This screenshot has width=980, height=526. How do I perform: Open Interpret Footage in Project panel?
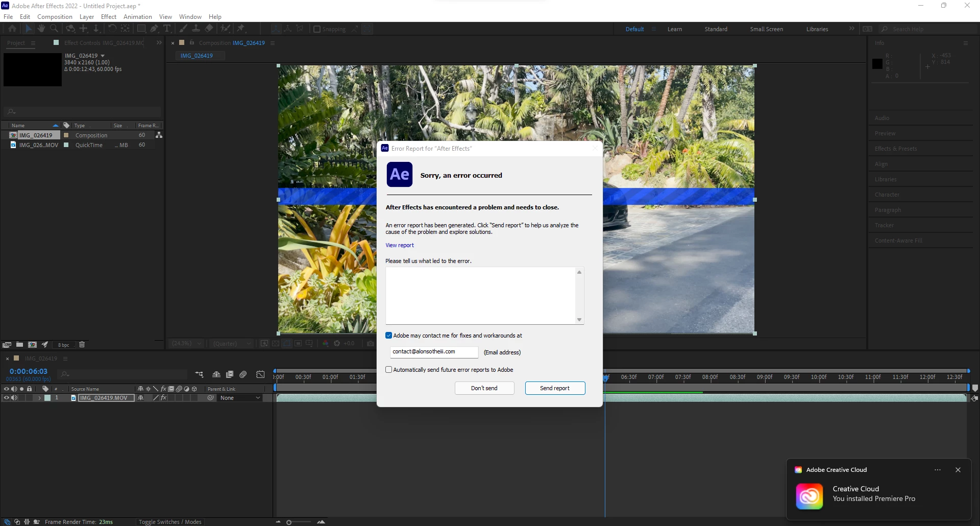click(7, 345)
